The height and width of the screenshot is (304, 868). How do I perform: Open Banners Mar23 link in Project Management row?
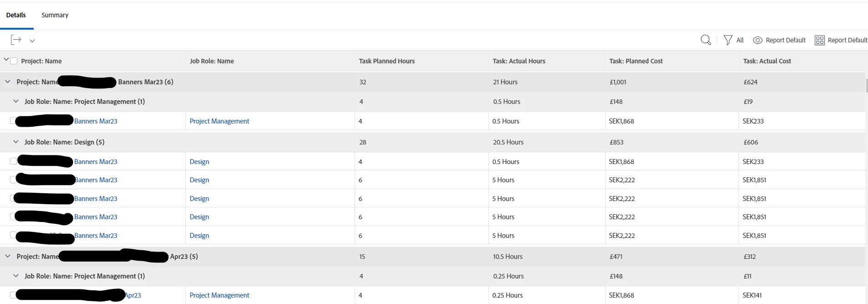pyautogui.click(x=96, y=121)
